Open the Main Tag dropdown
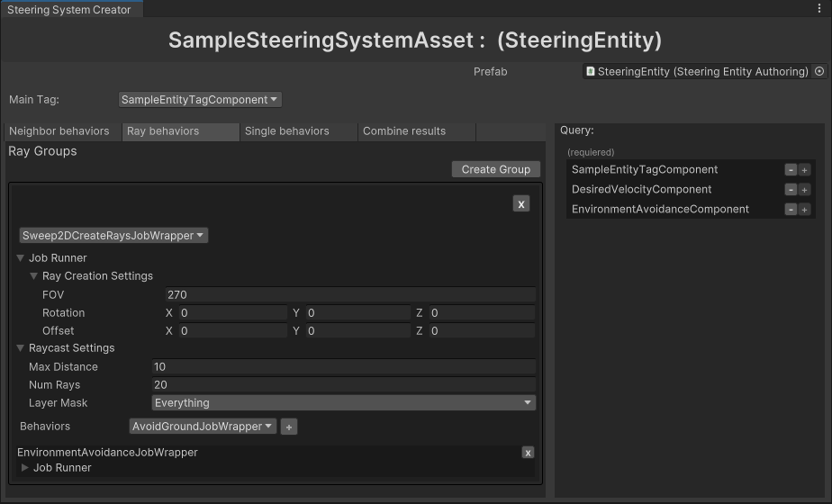This screenshot has width=832, height=504. click(x=200, y=100)
